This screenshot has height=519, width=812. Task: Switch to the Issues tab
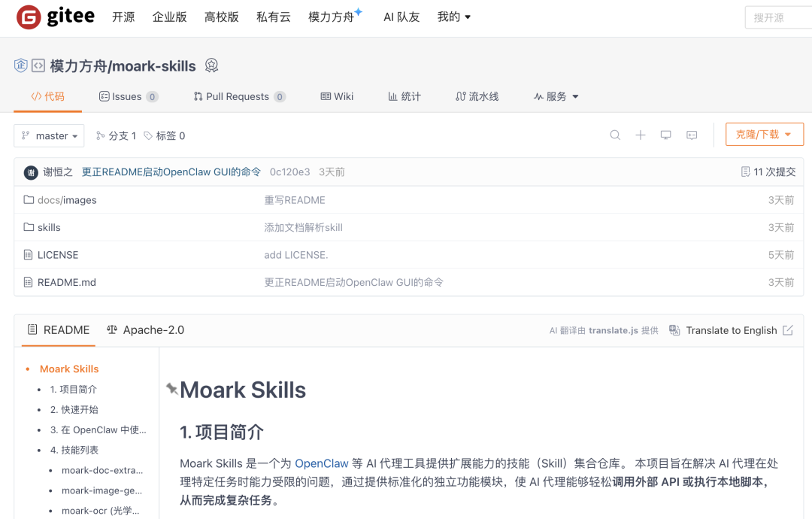[128, 96]
